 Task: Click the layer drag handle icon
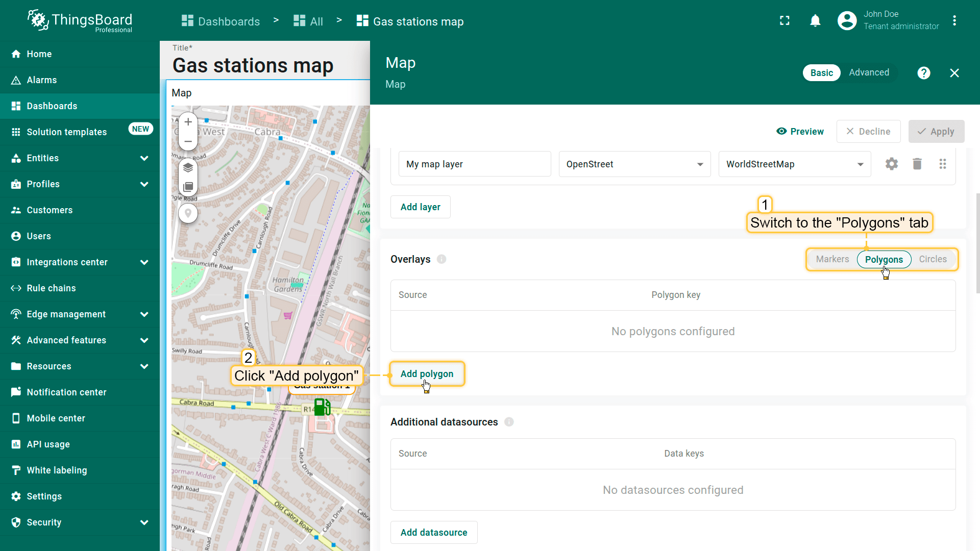pyautogui.click(x=942, y=164)
